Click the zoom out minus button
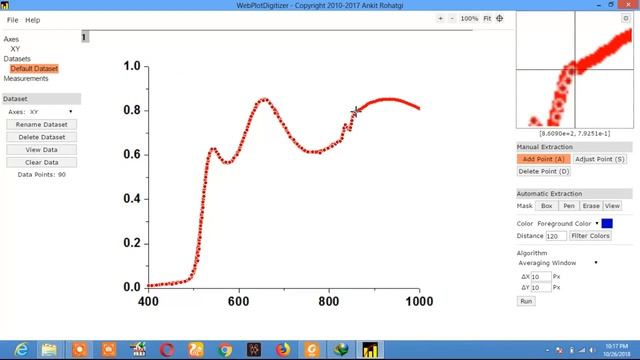Screen dimensions: 640x360 452,18
